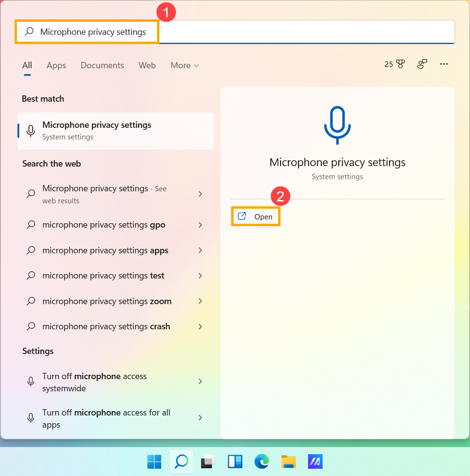The width and height of the screenshot is (470, 476).
Task: Open Widgets on the taskbar
Action: (235, 461)
